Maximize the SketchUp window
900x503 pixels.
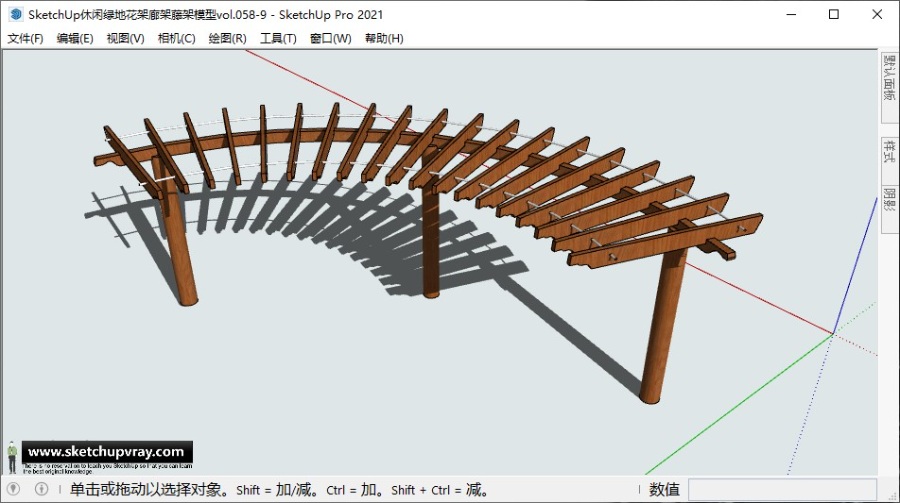[x=834, y=14]
